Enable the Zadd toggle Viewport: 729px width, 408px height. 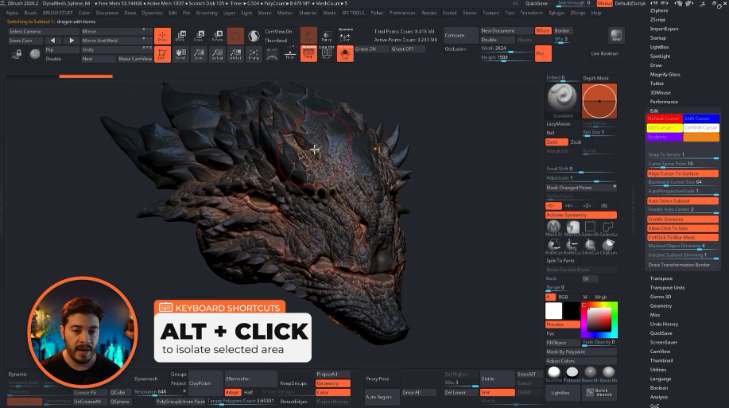(556, 142)
